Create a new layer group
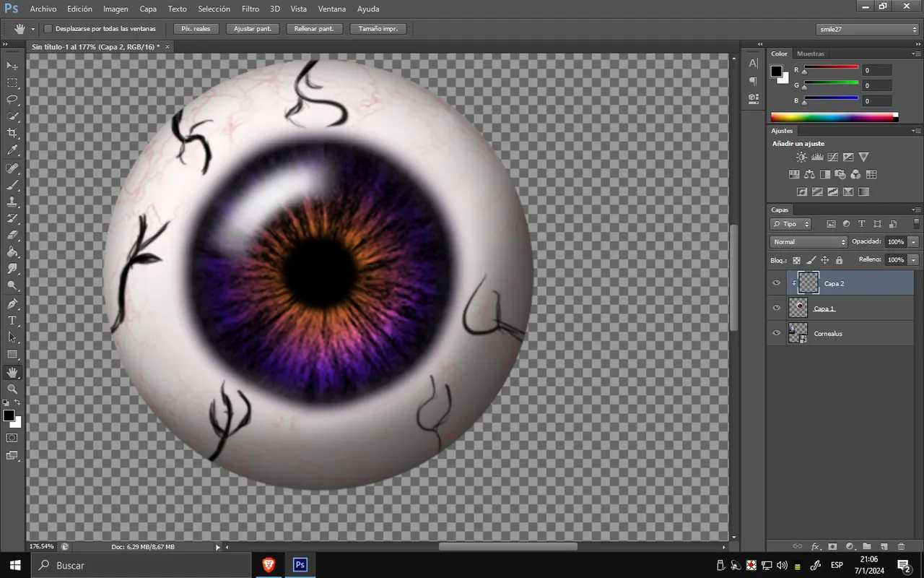924x578 pixels. [x=866, y=547]
